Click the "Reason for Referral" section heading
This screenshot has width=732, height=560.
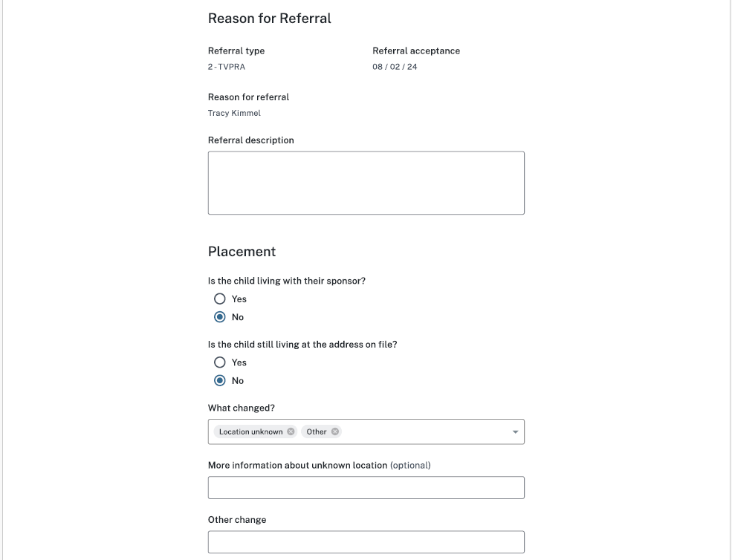tap(269, 19)
